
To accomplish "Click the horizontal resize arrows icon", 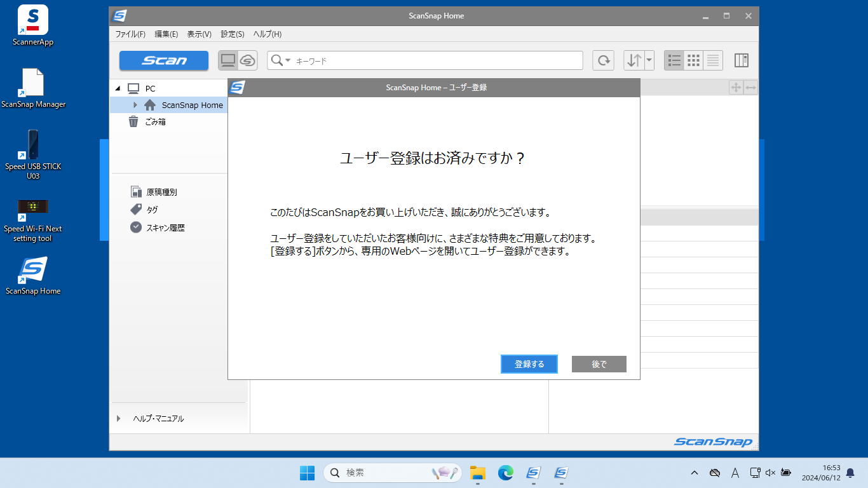I will click(x=750, y=88).
